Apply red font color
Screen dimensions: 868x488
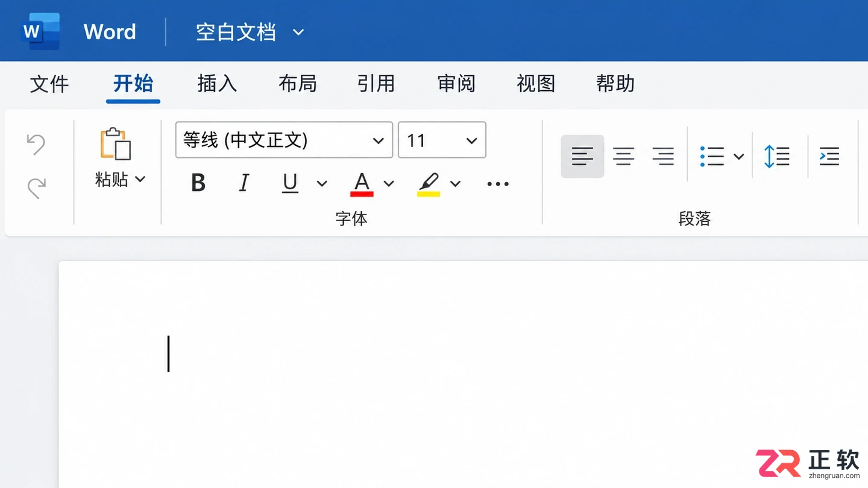(362, 184)
